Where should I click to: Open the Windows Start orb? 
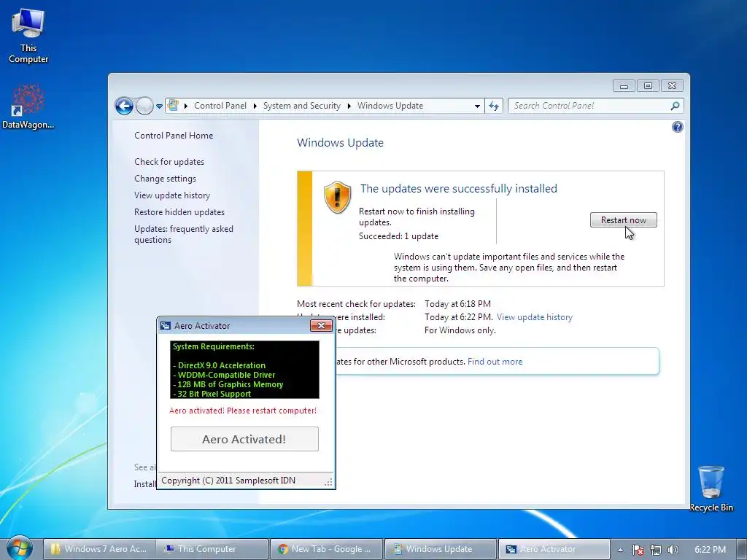pos(20,548)
